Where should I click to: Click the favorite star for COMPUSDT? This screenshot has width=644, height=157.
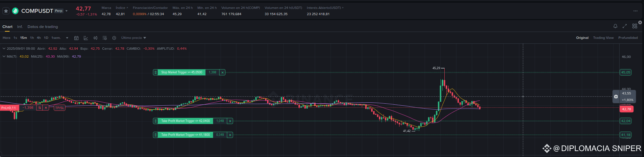coord(6,11)
